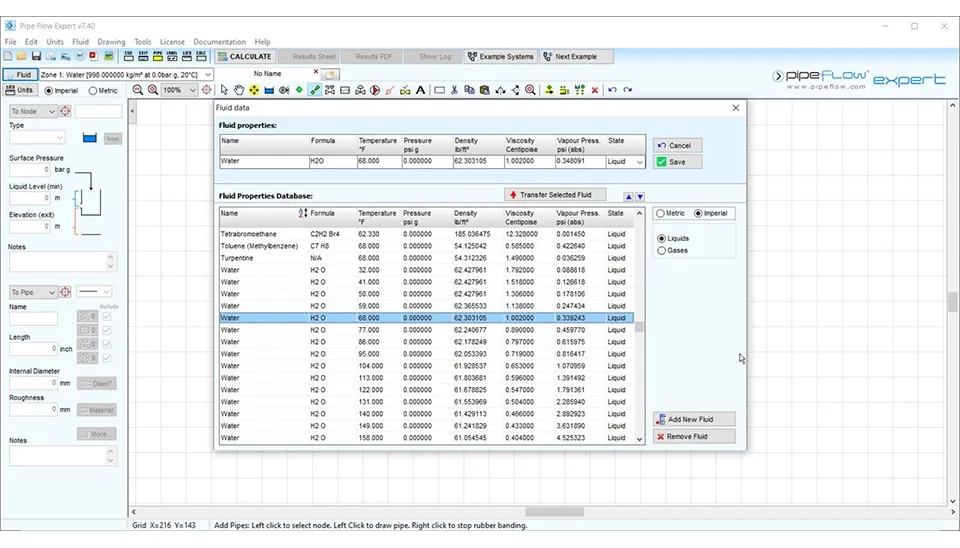
Task: Click the scissors cut icon
Action: coord(454,90)
